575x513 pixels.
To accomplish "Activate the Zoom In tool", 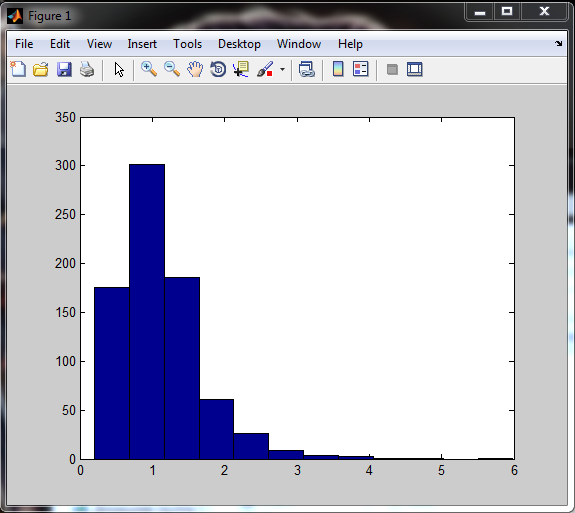I will point(149,69).
